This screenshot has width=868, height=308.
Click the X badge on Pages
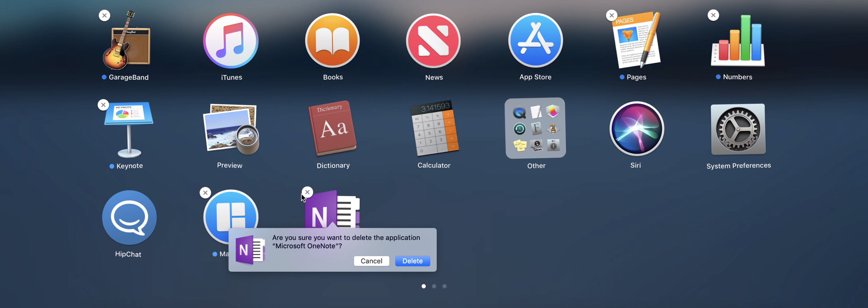pos(611,15)
